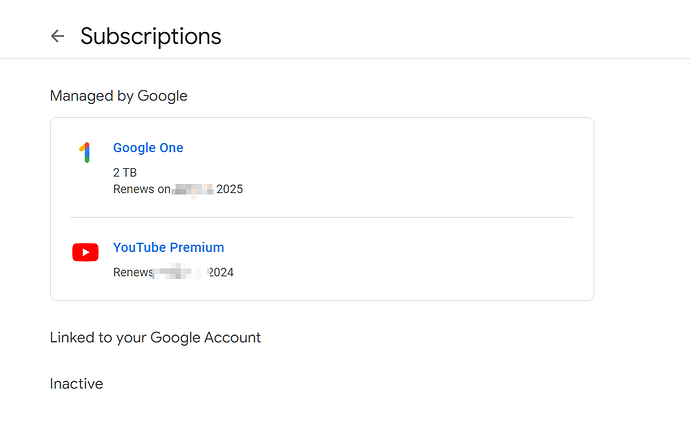
Task: Open the Google One subscription link
Action: [x=148, y=148]
